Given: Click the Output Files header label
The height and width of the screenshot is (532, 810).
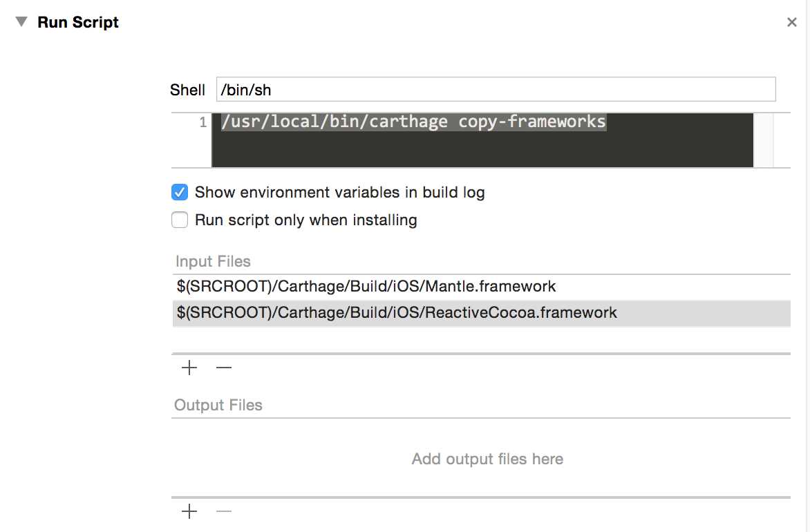Looking at the screenshot, I should coord(218,405).
